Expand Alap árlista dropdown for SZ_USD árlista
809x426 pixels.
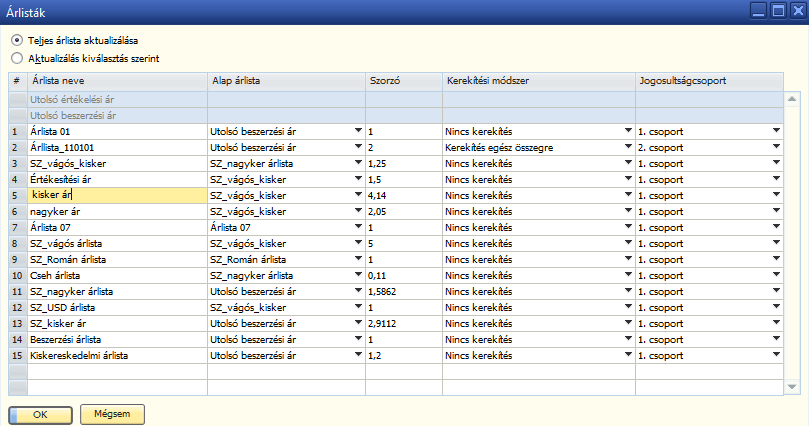tap(358, 307)
